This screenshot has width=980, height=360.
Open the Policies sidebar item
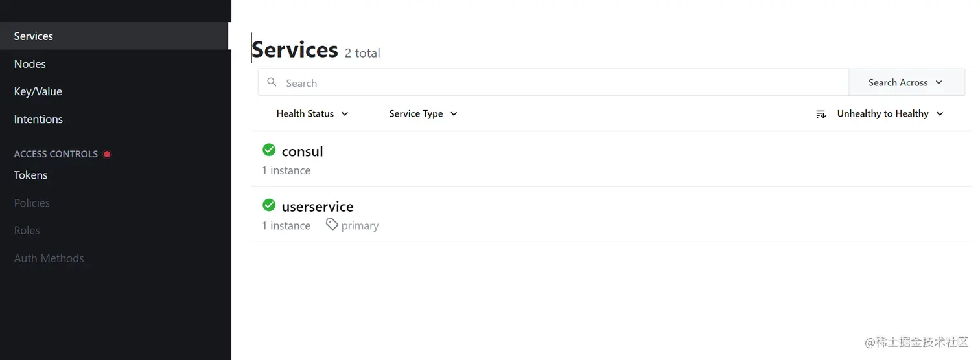point(32,203)
